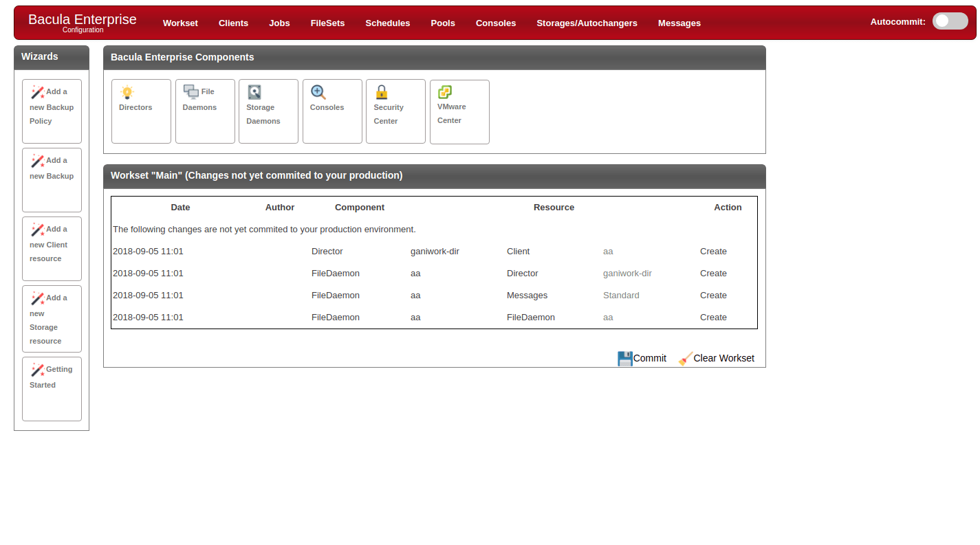Open the Directors lightbulb icon
Image resolution: width=980 pixels, height=545 pixels.
click(x=127, y=93)
